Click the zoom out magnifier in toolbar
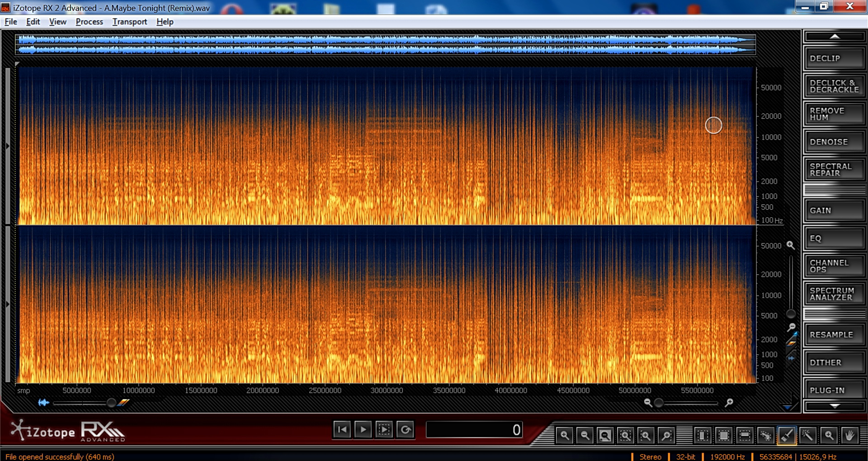 tap(585, 435)
